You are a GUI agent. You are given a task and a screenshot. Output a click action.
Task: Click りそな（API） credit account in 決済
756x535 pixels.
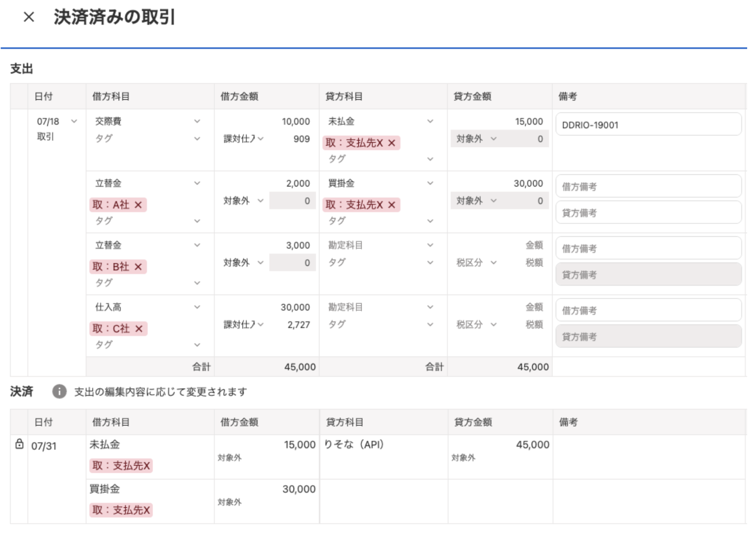[354, 444]
